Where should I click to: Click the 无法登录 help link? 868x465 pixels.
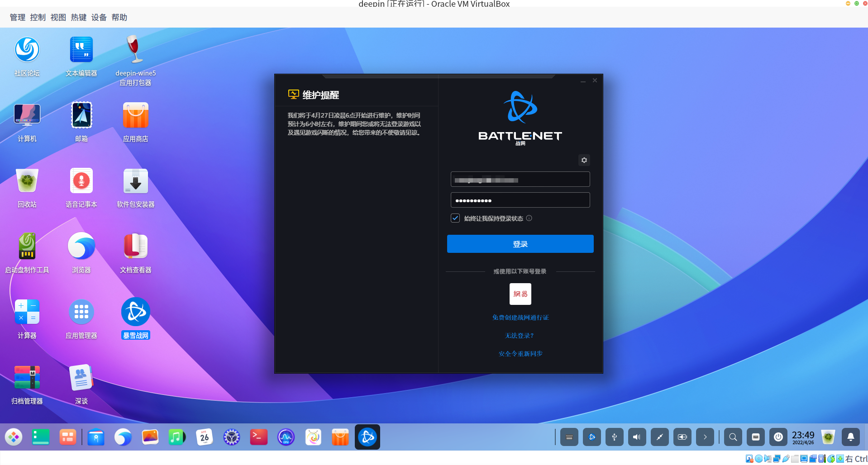click(x=520, y=336)
